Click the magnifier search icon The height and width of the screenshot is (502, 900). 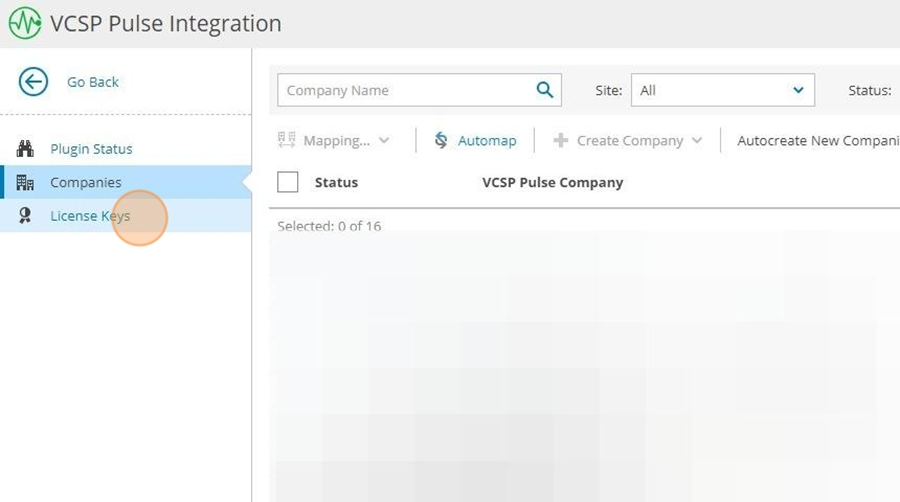(545, 90)
